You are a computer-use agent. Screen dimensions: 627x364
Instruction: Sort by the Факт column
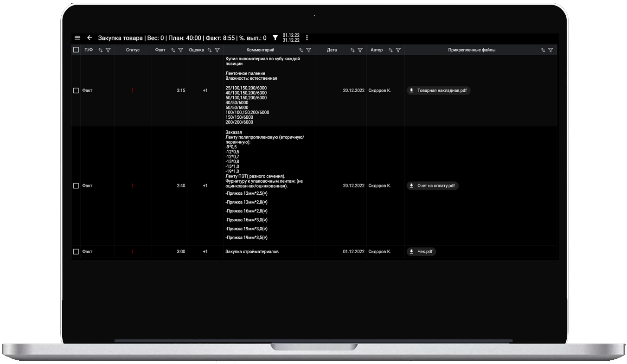pos(173,50)
